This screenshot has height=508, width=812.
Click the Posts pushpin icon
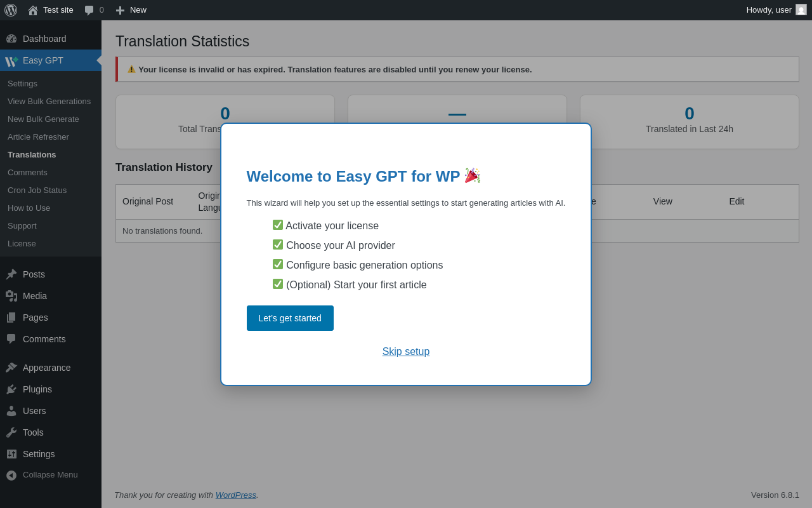[11, 274]
